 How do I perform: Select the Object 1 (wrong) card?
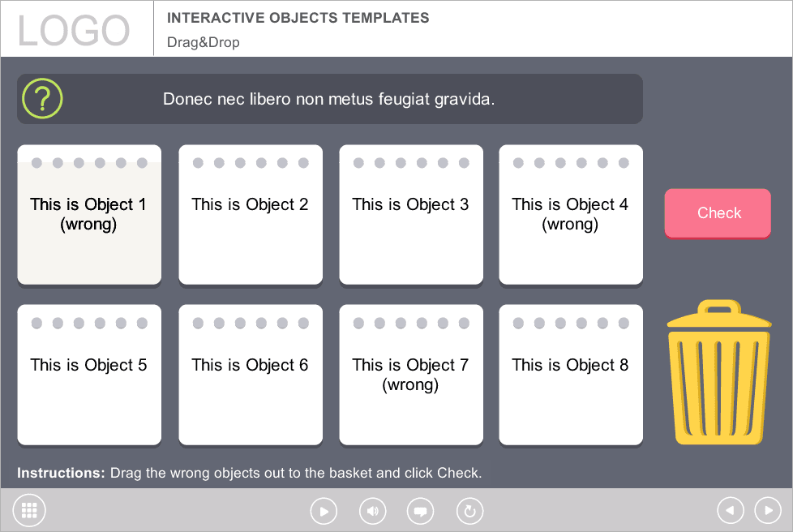tap(89, 215)
